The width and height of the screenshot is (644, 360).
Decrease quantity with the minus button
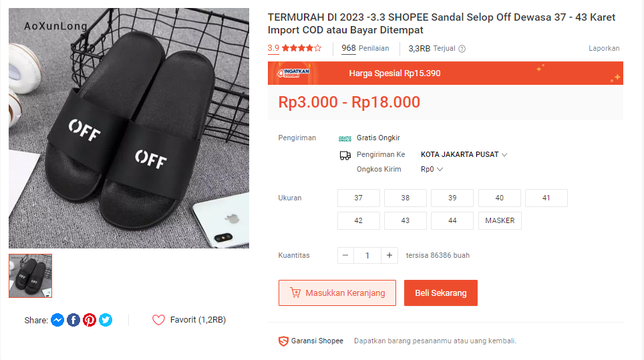click(x=345, y=255)
